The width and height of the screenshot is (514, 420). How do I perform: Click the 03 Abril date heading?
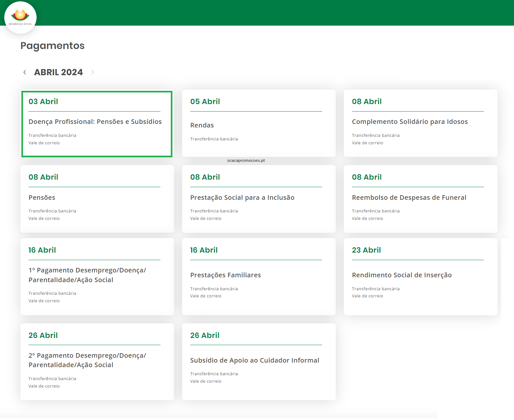[x=43, y=102]
